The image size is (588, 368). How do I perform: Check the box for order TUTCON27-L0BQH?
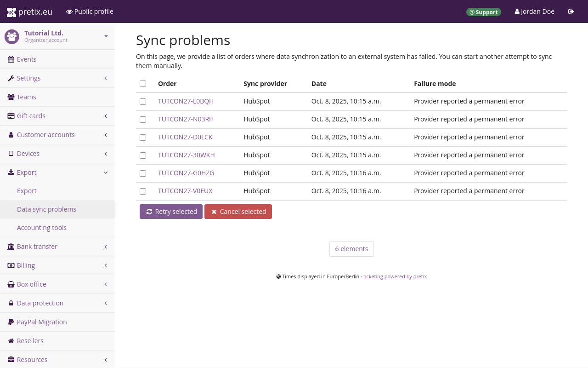point(143,102)
